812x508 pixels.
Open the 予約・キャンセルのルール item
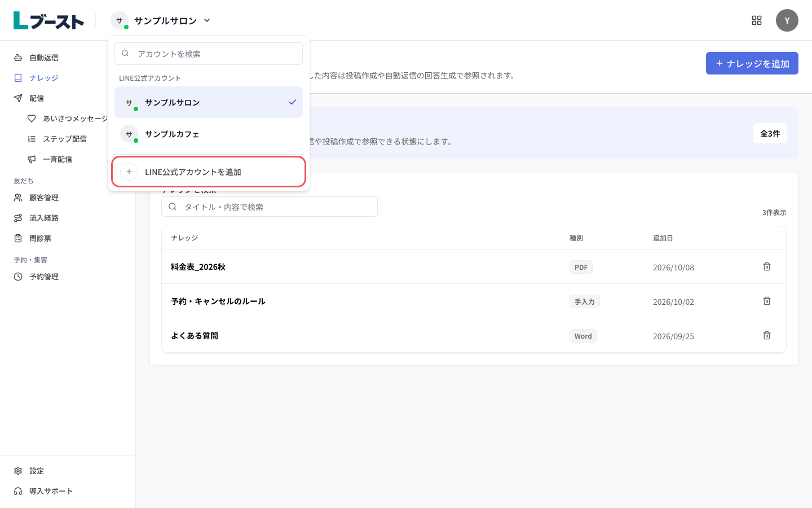coord(218,301)
